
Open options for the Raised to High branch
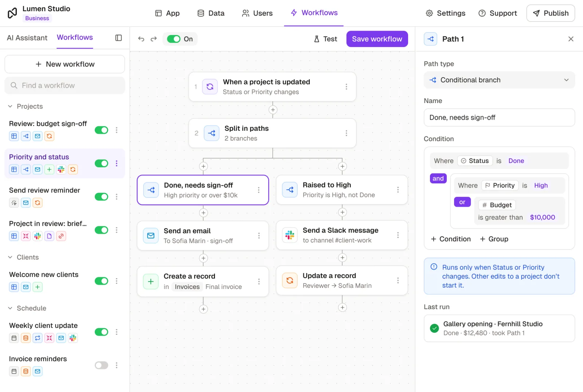pos(398,190)
